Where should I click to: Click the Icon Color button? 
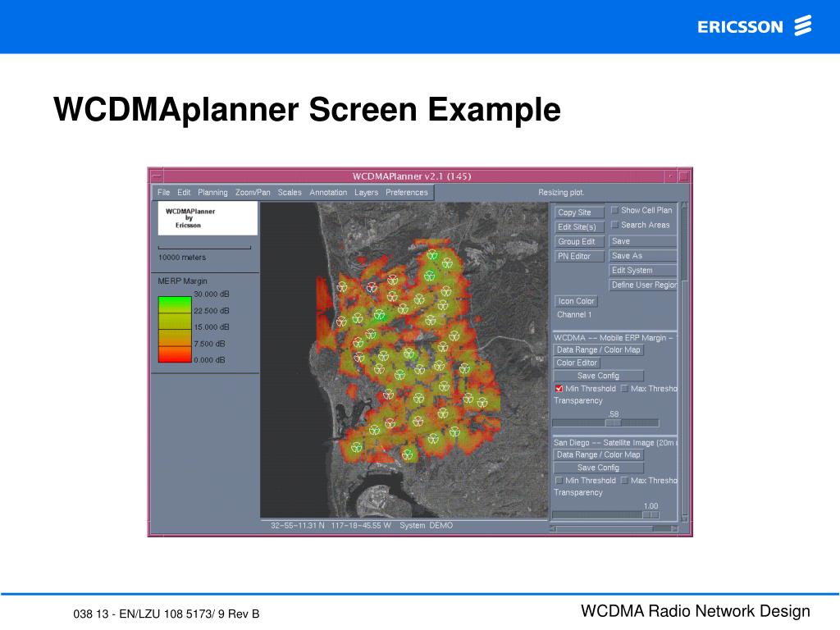[576, 301]
